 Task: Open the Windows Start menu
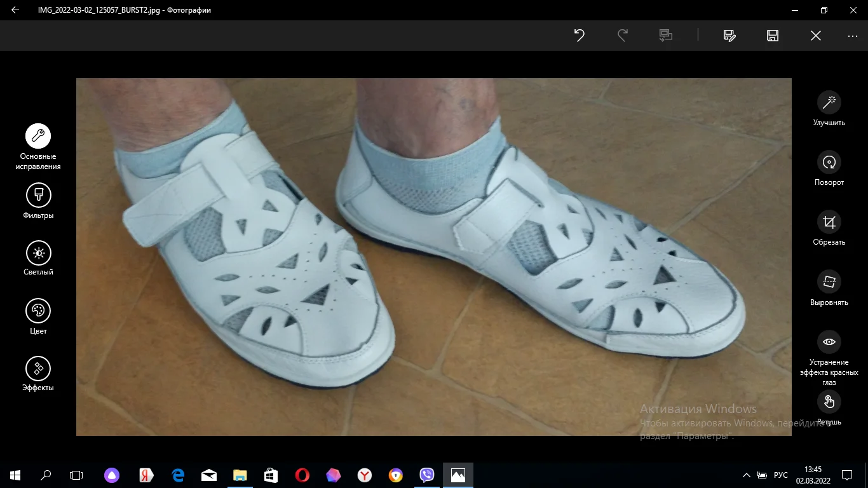click(15, 475)
